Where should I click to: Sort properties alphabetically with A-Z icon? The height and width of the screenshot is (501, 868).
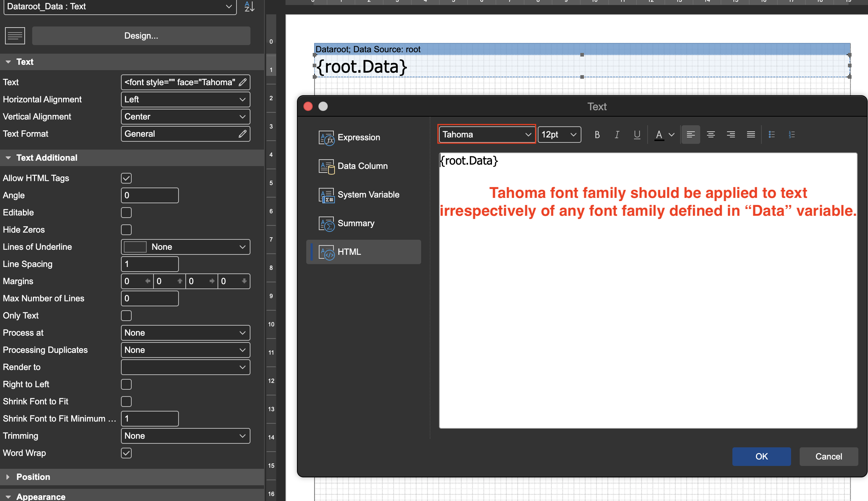tap(249, 6)
